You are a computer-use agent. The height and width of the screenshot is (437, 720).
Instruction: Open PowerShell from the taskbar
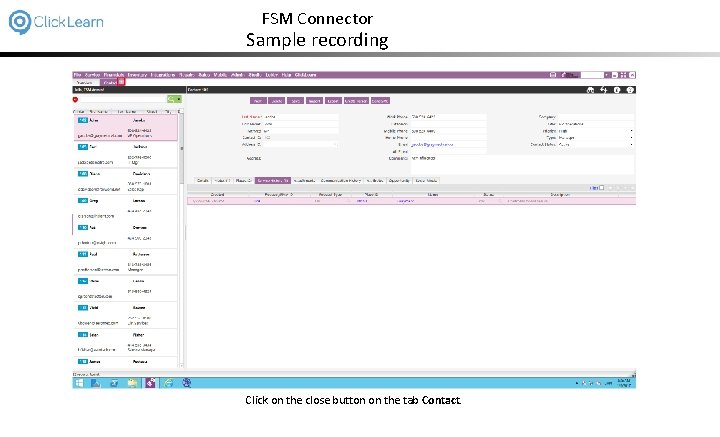coord(114,383)
